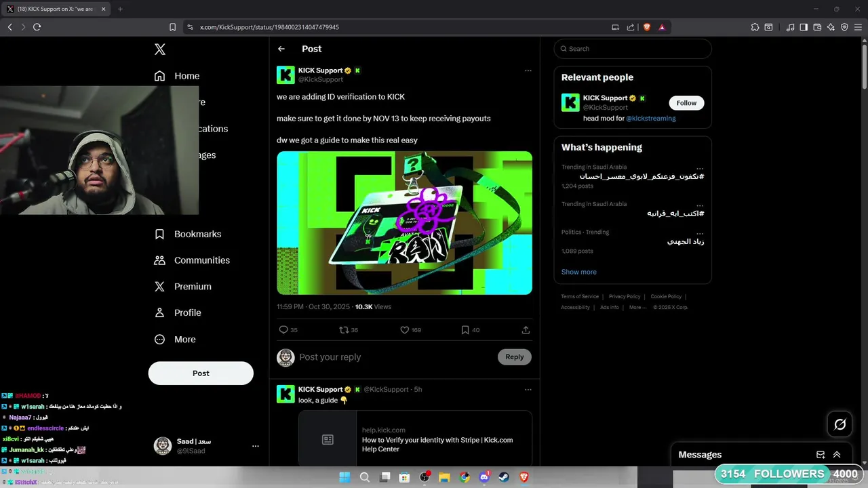Expand the footer More options

pyautogui.click(x=637, y=307)
